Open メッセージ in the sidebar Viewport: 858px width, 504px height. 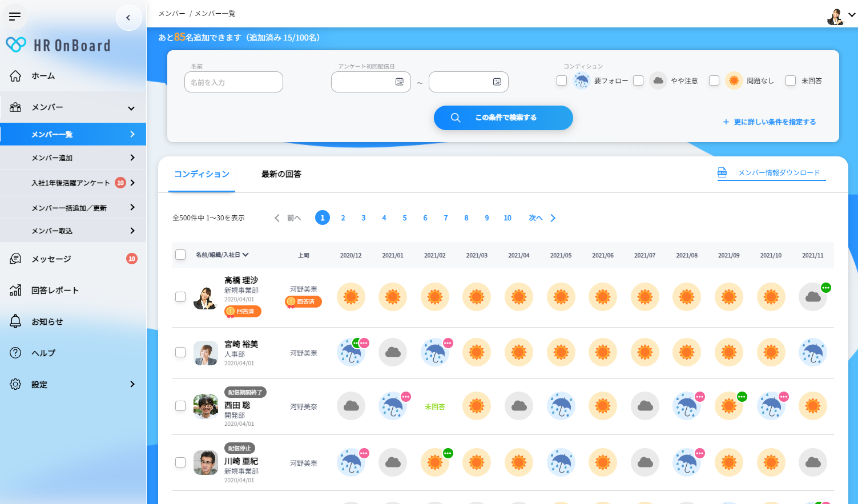point(73,259)
